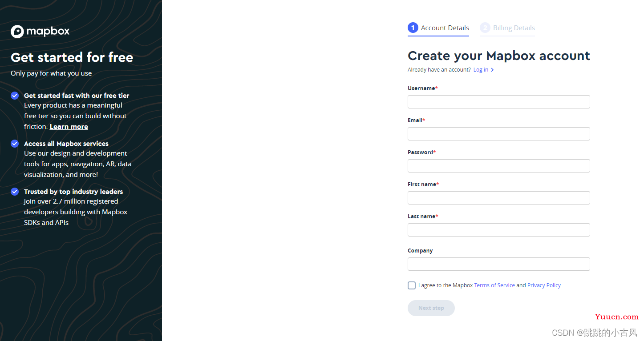The width and height of the screenshot is (644, 341).
Task: Open the Learn more link
Action: click(x=69, y=127)
